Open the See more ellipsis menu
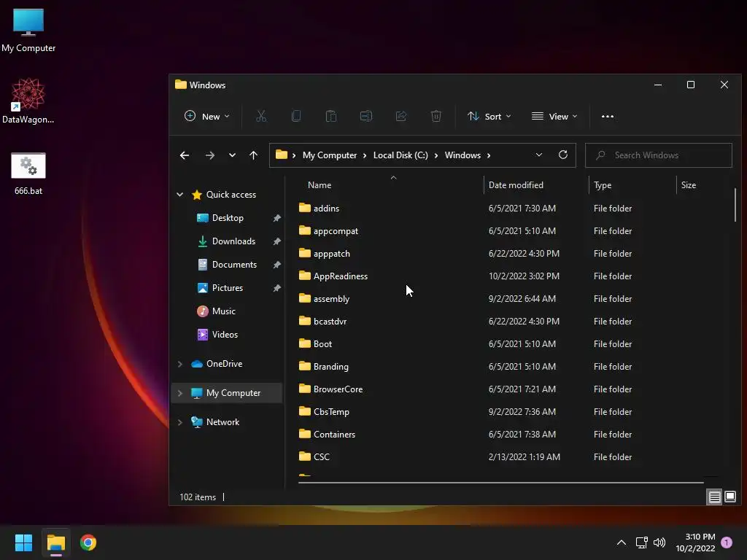This screenshot has height=560, width=747. click(x=608, y=116)
